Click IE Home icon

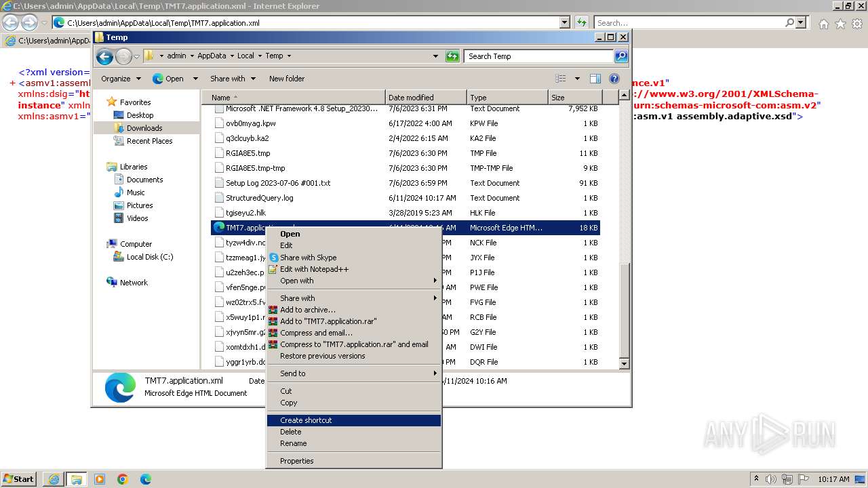[823, 24]
